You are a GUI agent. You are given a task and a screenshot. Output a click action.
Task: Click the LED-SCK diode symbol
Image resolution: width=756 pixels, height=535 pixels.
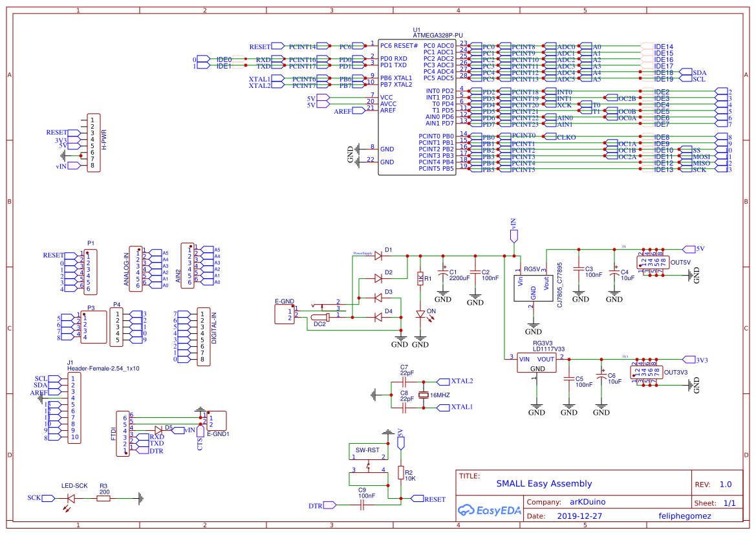tap(70, 498)
